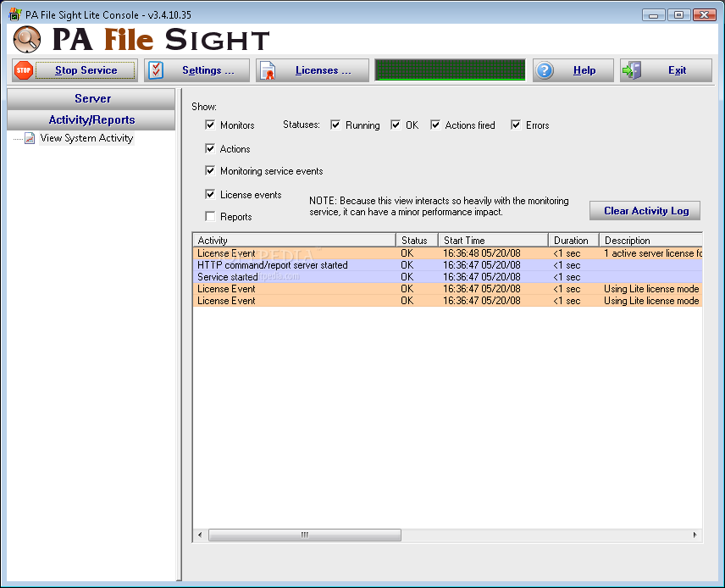
Task: Sort by the Description column header
Action: [x=651, y=240]
